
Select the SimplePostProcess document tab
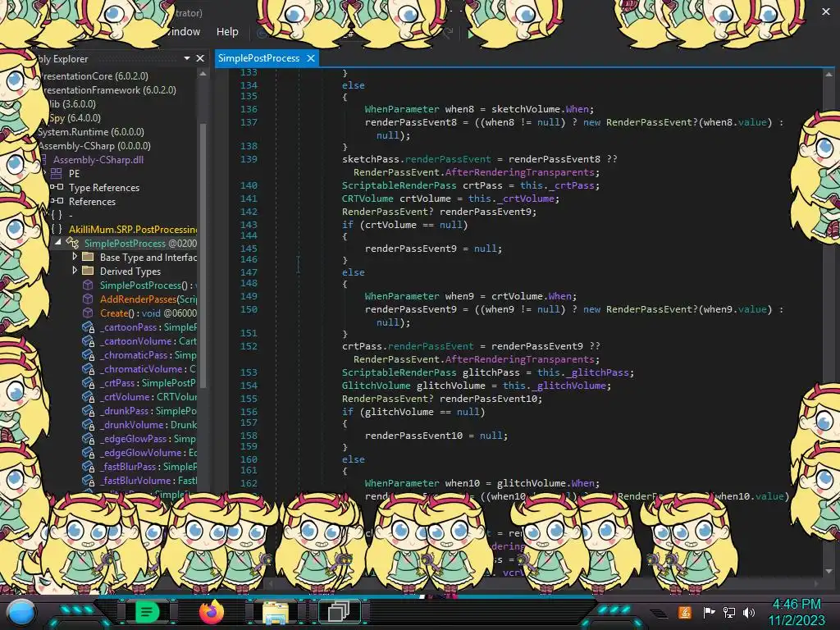click(258, 58)
